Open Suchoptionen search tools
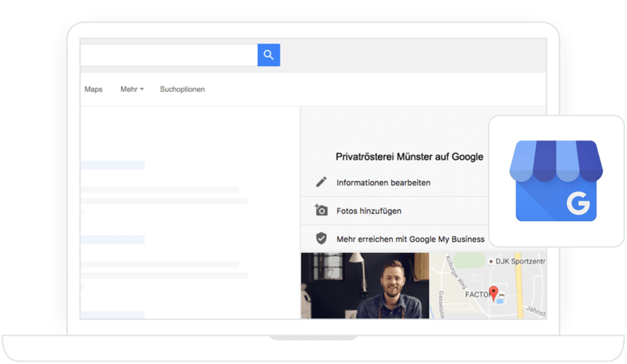This screenshot has height=364, width=627. pyautogui.click(x=182, y=89)
